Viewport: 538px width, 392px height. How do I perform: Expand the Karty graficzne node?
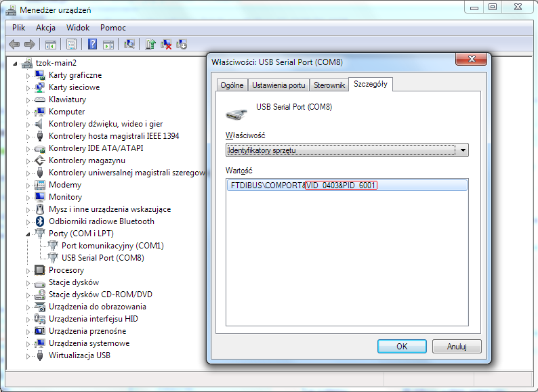(x=28, y=75)
